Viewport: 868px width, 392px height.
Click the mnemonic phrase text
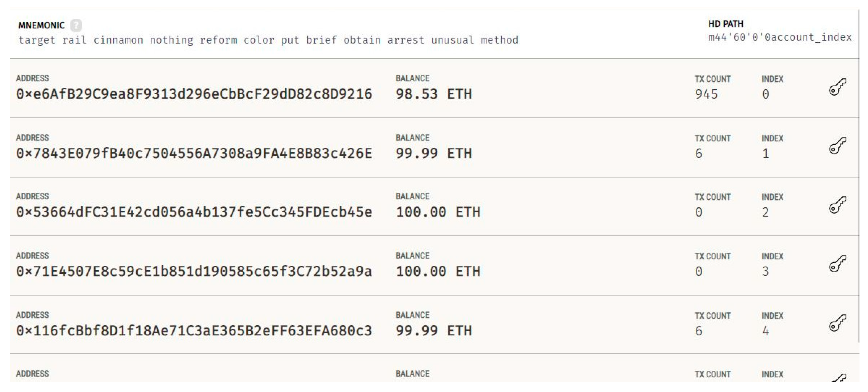[268, 40]
